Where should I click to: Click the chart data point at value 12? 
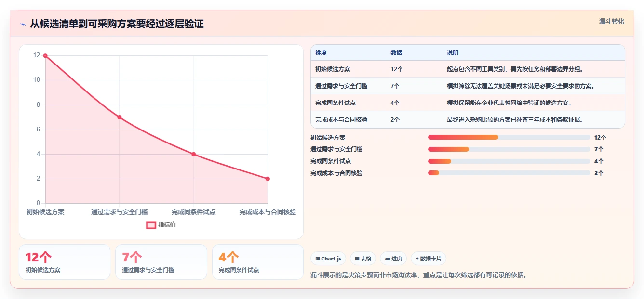45,55
